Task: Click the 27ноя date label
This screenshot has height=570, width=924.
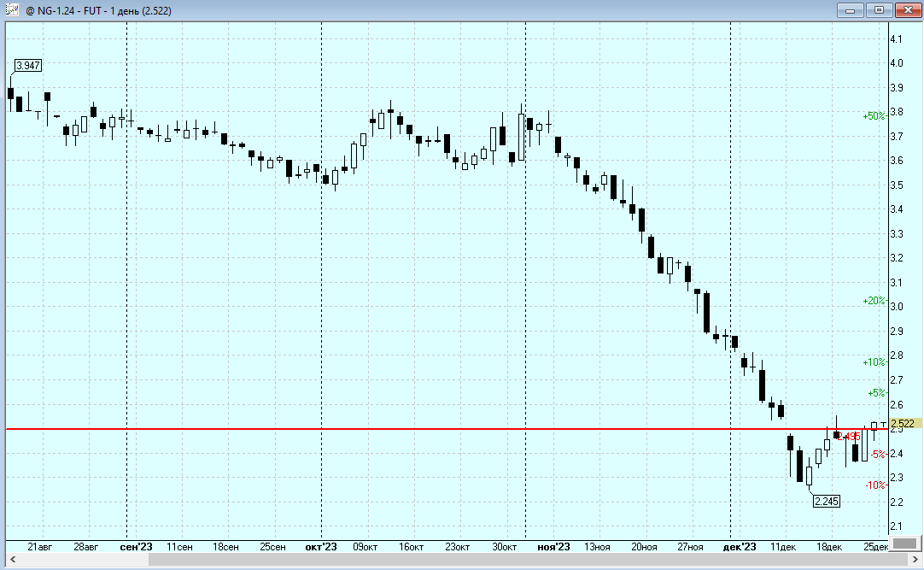Action: pyautogui.click(x=690, y=546)
